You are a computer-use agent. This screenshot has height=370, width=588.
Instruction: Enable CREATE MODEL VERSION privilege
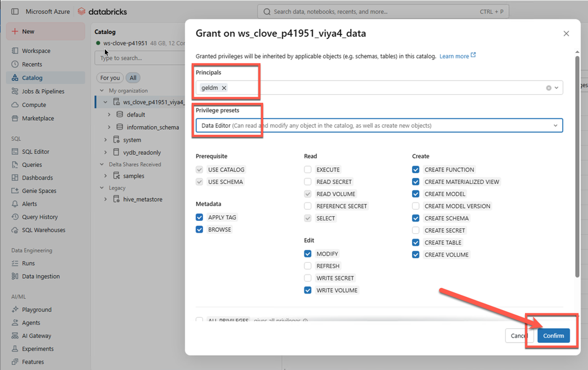tap(416, 206)
